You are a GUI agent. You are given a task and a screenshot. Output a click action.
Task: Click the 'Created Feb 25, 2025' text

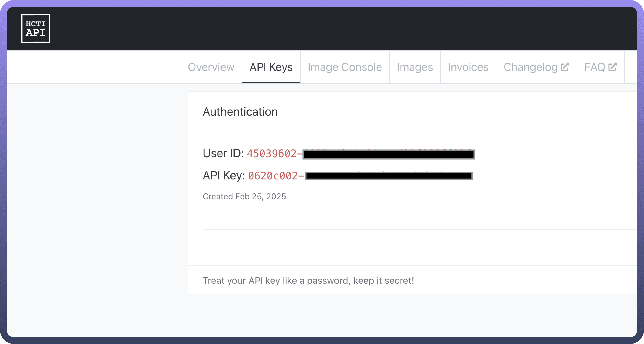[244, 196]
